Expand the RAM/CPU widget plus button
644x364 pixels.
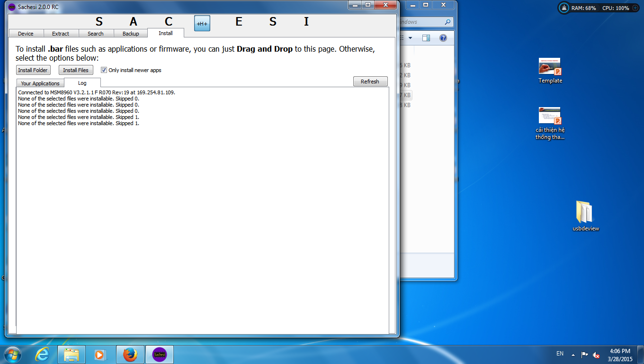point(635,8)
